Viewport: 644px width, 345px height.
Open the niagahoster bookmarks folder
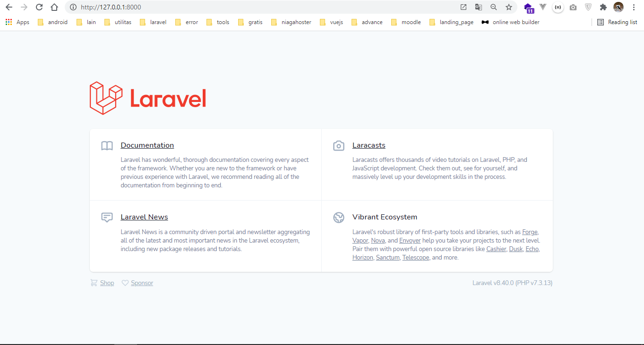click(291, 22)
